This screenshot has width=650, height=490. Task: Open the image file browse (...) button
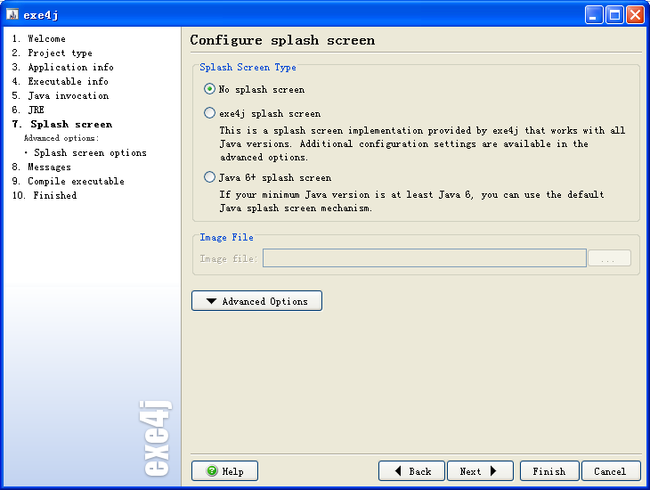coord(609,258)
